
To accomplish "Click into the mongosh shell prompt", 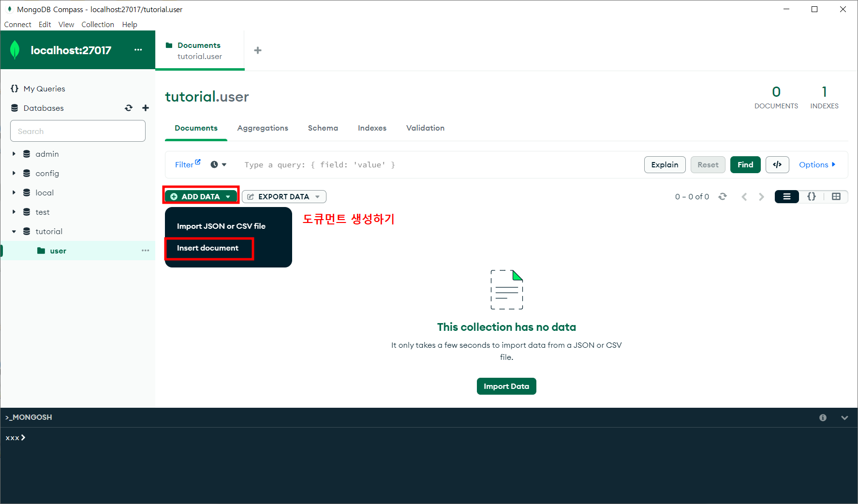I will click(x=429, y=438).
